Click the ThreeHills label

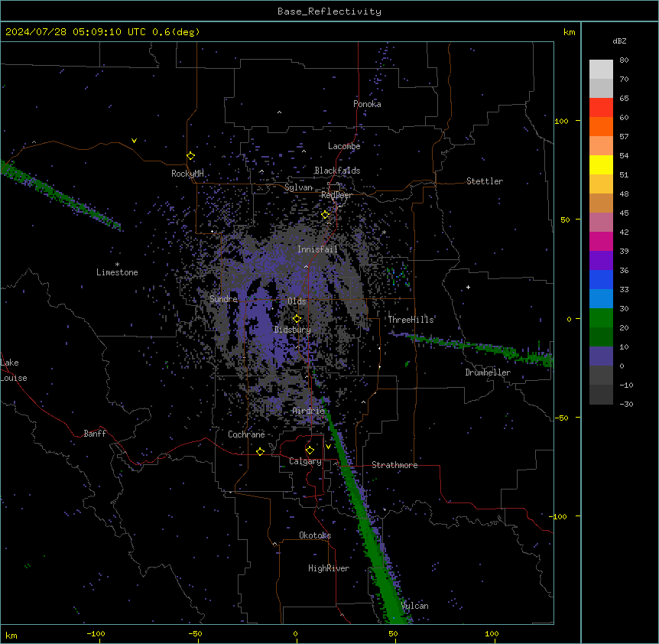[x=411, y=320]
